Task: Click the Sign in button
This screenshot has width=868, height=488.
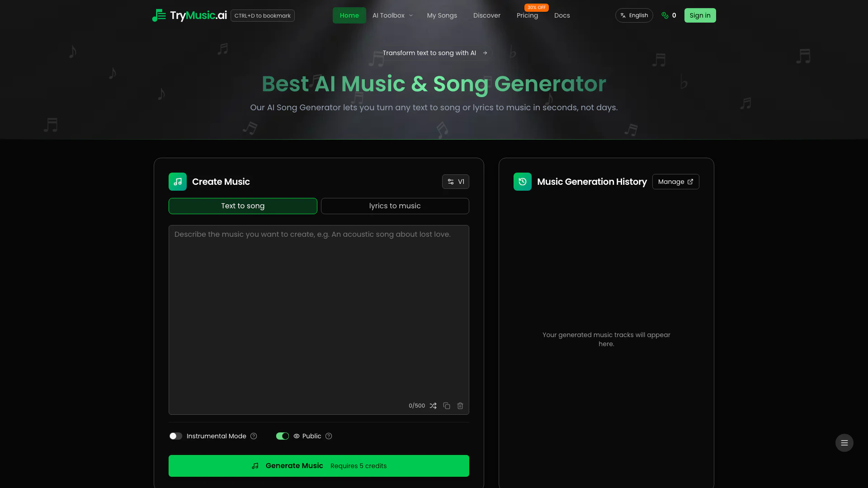Action: click(700, 15)
